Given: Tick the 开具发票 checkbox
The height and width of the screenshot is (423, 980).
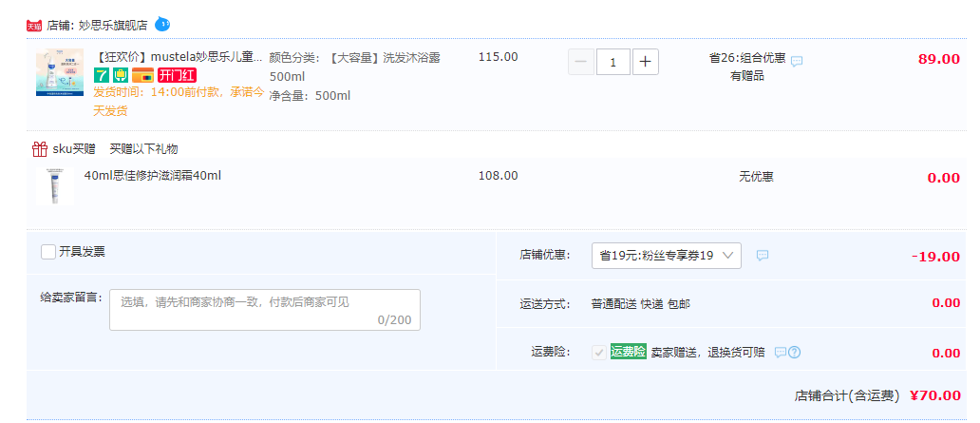Looking at the screenshot, I should (x=48, y=252).
